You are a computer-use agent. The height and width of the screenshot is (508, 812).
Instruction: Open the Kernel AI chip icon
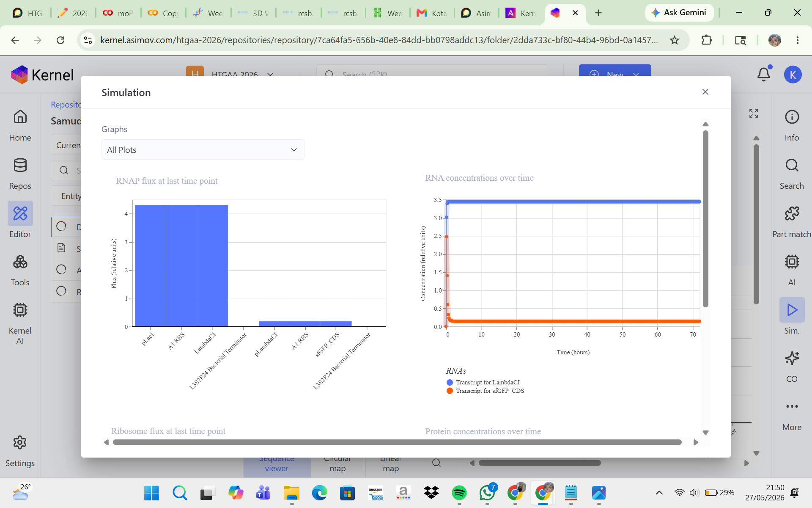(x=20, y=310)
